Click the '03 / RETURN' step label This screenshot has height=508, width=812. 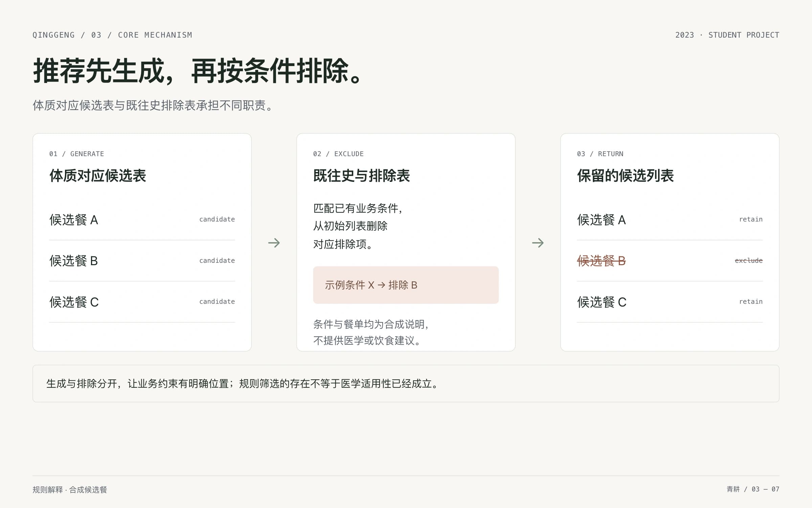600,154
